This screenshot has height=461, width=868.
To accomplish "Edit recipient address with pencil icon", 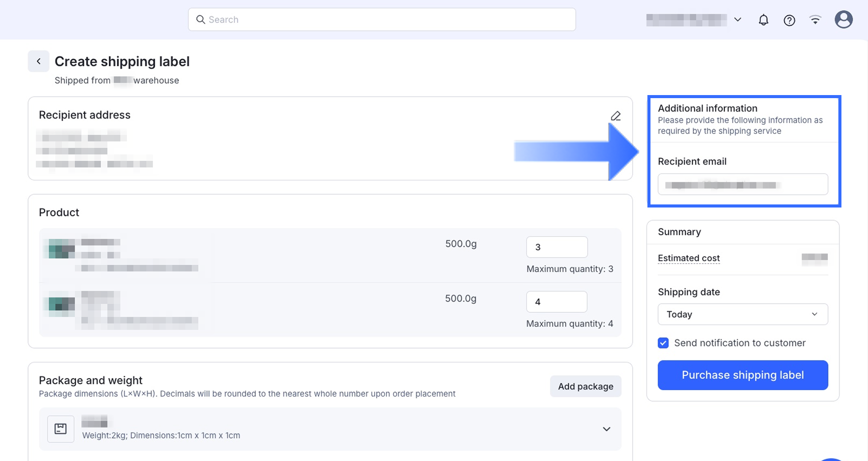I will point(616,116).
